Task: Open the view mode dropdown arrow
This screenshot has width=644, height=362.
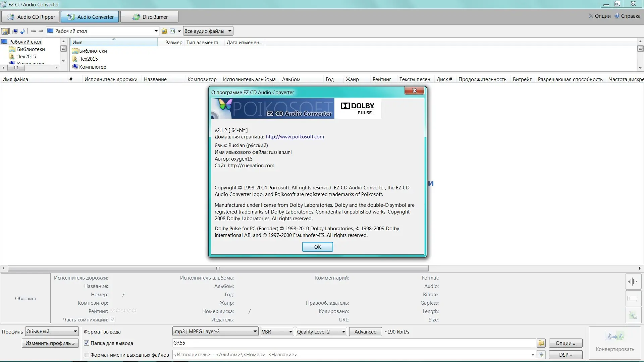Action: (x=179, y=31)
